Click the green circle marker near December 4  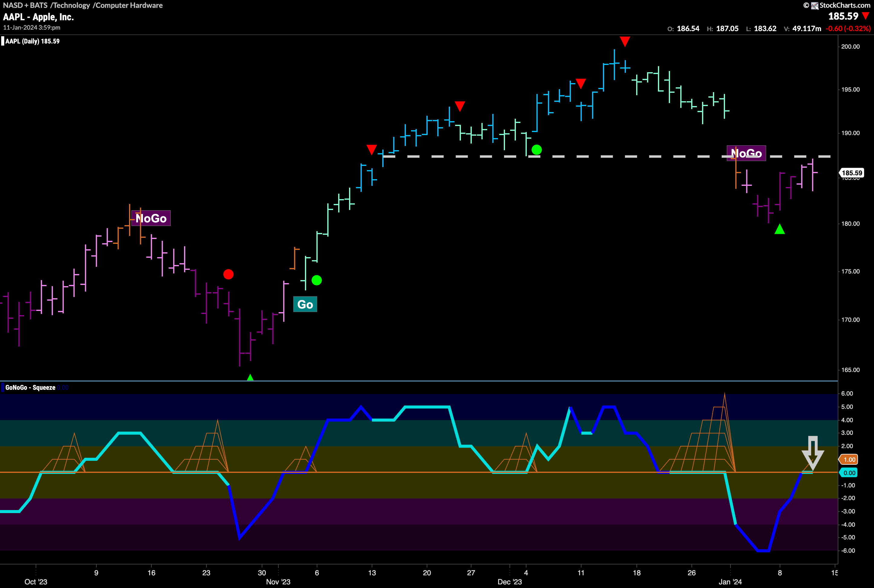[537, 150]
